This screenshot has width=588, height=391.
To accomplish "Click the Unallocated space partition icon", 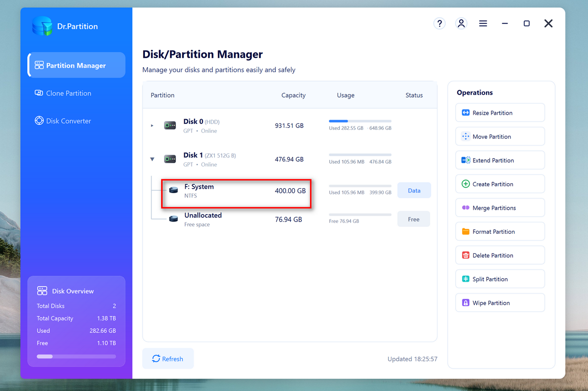I will 173,219.
